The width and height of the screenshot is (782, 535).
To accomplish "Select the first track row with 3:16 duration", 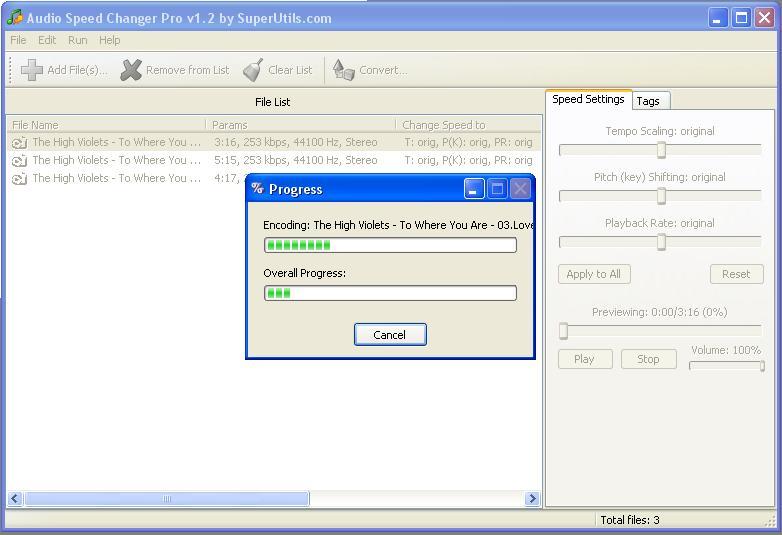I will tap(274, 143).
